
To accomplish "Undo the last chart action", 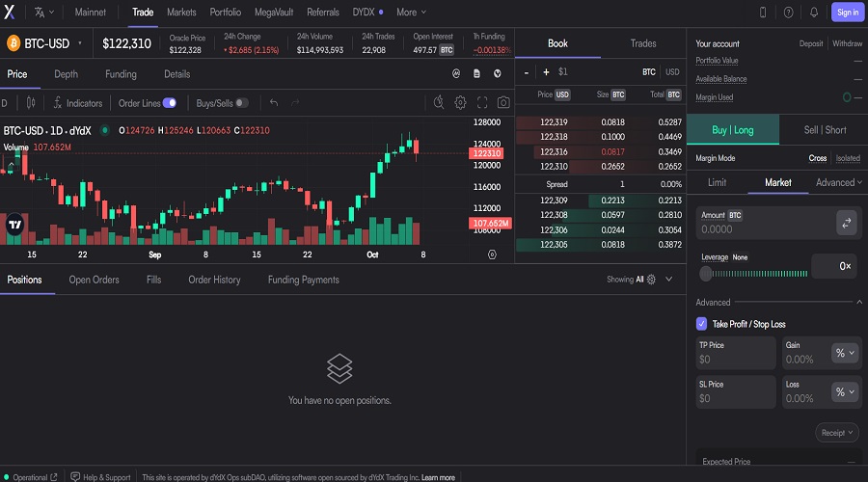I will [274, 103].
